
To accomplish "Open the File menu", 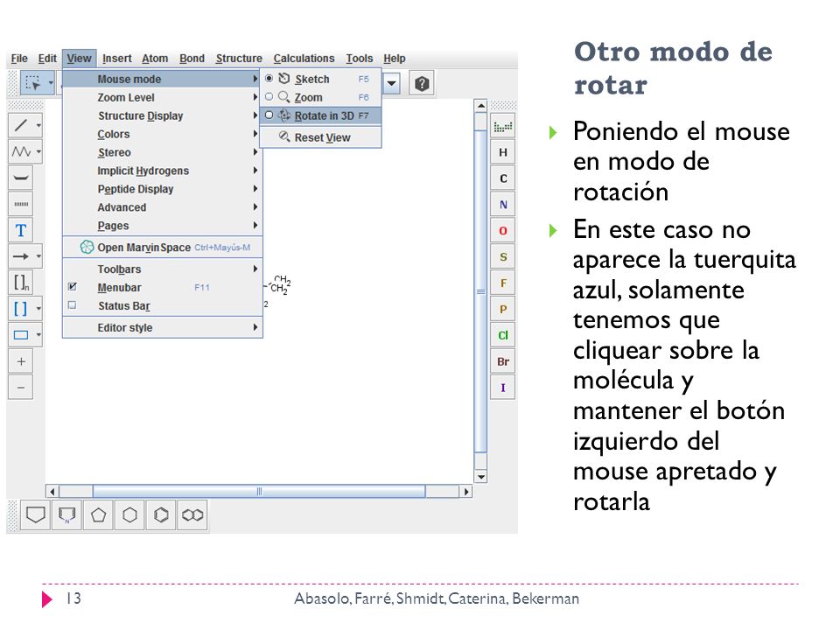I will [19, 59].
